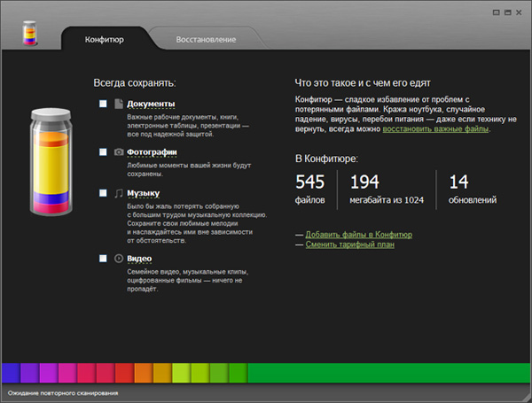Open the восстановить важные файлы link
The height and width of the screenshot is (403, 532).
click(x=435, y=129)
